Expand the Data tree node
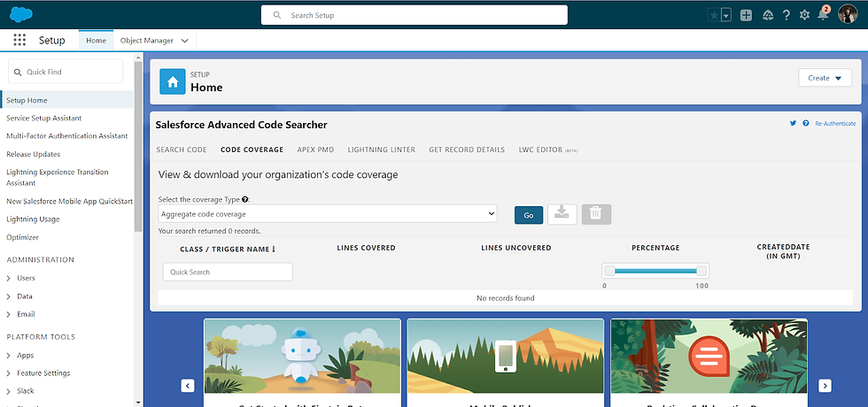The height and width of the screenshot is (407, 868). (x=8, y=296)
